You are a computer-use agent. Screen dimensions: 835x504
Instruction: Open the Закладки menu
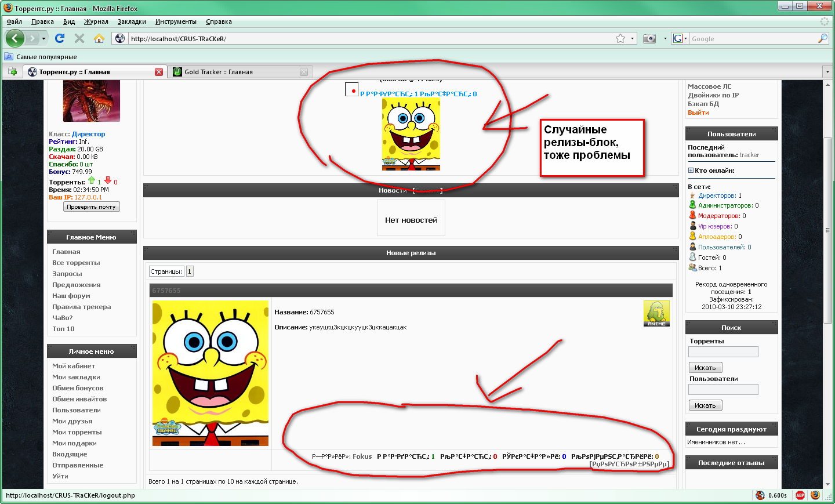(x=132, y=21)
